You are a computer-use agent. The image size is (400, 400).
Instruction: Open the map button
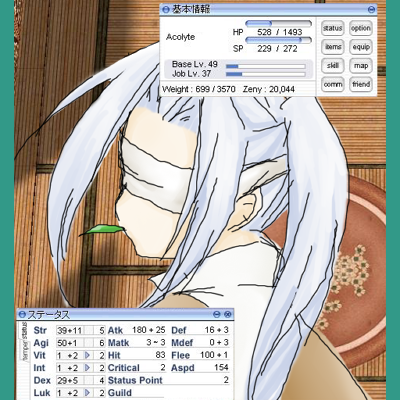pyautogui.click(x=361, y=66)
